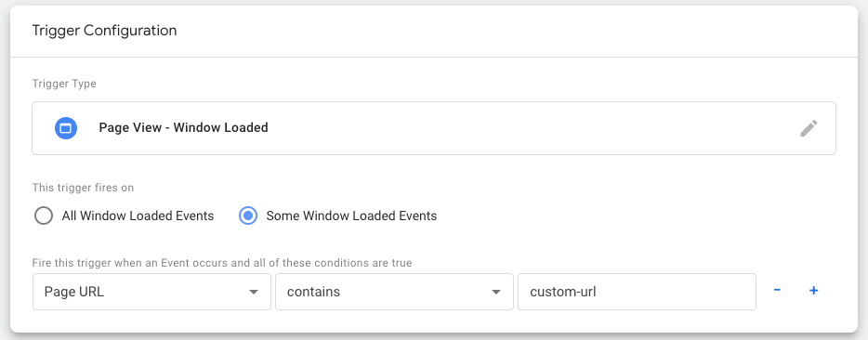Open the 'contains' operator dropdown
Screen dimensions: 868x340
click(394, 292)
